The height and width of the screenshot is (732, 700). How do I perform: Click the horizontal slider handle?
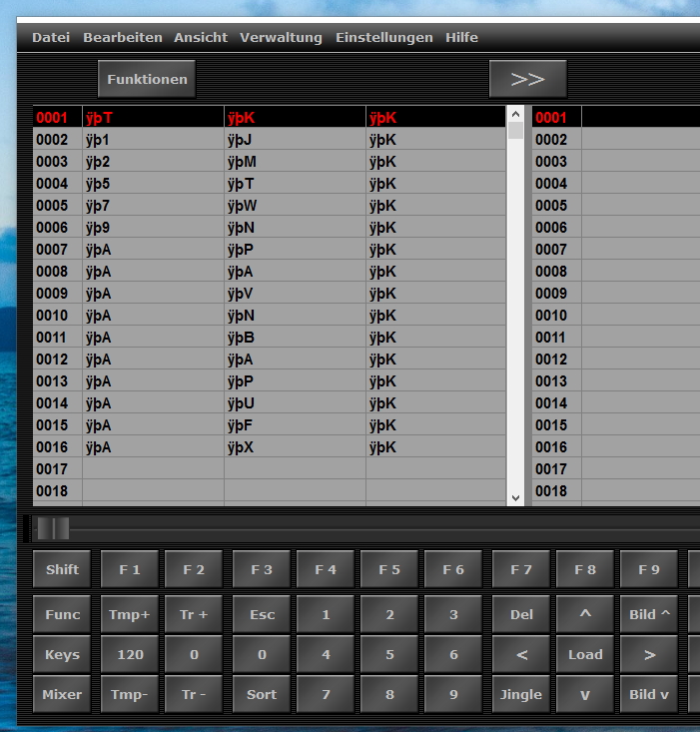coord(53,528)
